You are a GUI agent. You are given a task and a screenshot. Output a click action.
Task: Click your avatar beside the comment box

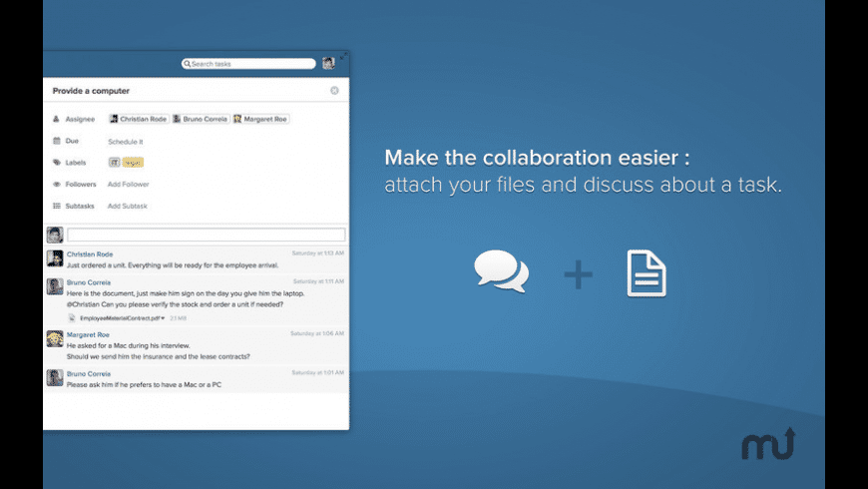[x=55, y=235]
